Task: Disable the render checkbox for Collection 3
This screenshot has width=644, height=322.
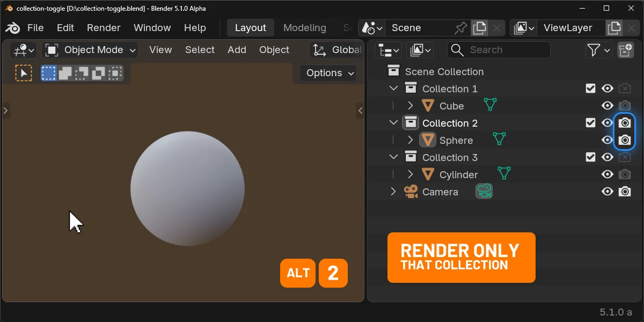Action: point(590,157)
